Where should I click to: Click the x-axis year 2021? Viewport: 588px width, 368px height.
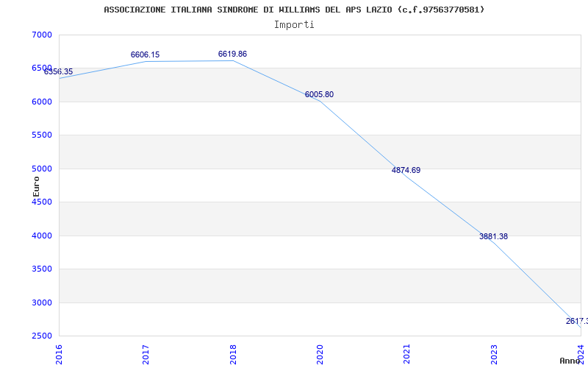407,355
